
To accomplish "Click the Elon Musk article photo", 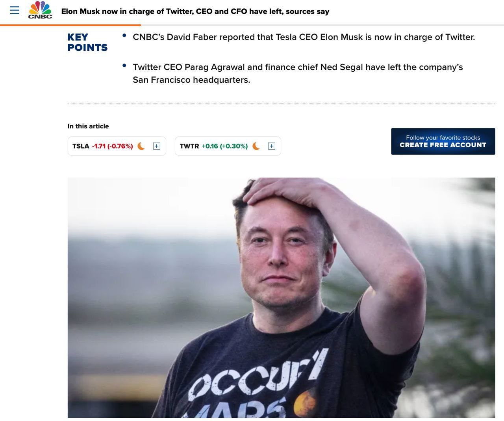I will click(281, 298).
